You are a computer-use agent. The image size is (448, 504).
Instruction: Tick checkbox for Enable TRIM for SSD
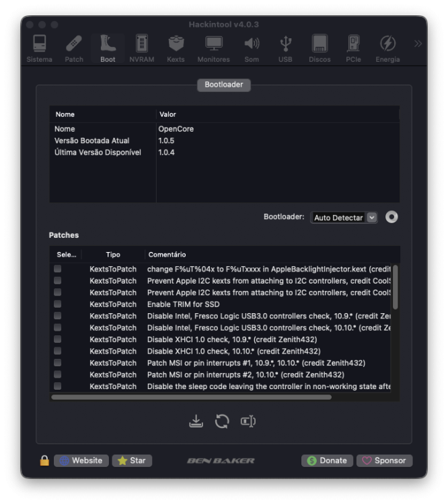point(58,304)
